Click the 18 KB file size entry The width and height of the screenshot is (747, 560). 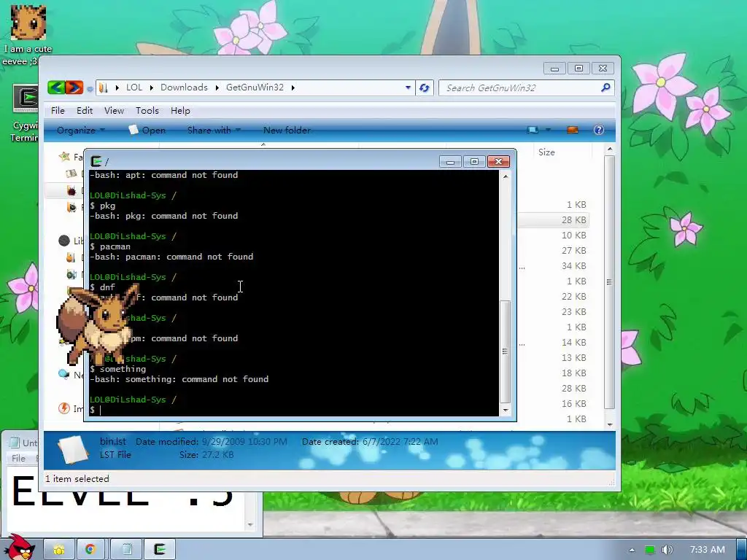[x=573, y=373]
